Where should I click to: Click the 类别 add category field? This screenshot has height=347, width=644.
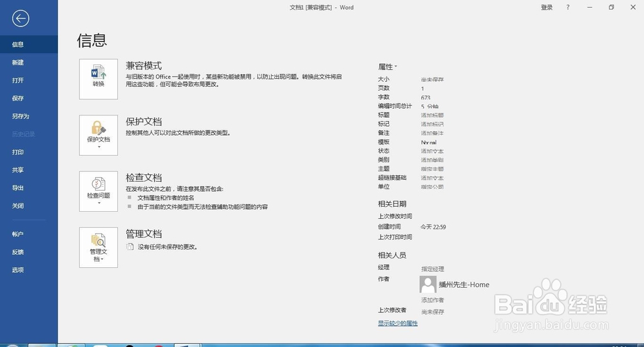coord(432,160)
